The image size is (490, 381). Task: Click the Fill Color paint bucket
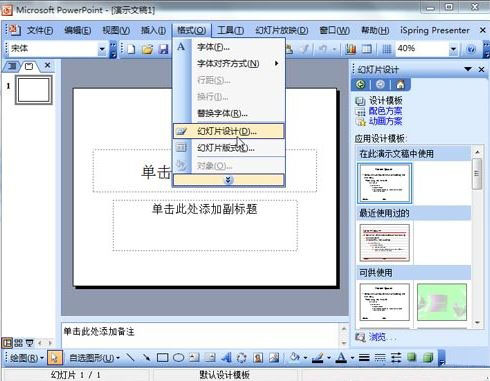tap(295, 358)
